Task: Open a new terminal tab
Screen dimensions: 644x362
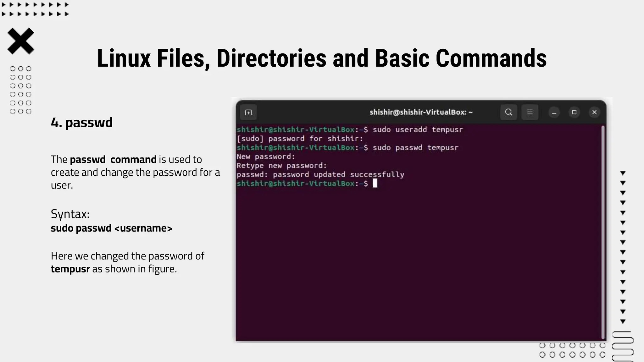Action: (x=248, y=112)
